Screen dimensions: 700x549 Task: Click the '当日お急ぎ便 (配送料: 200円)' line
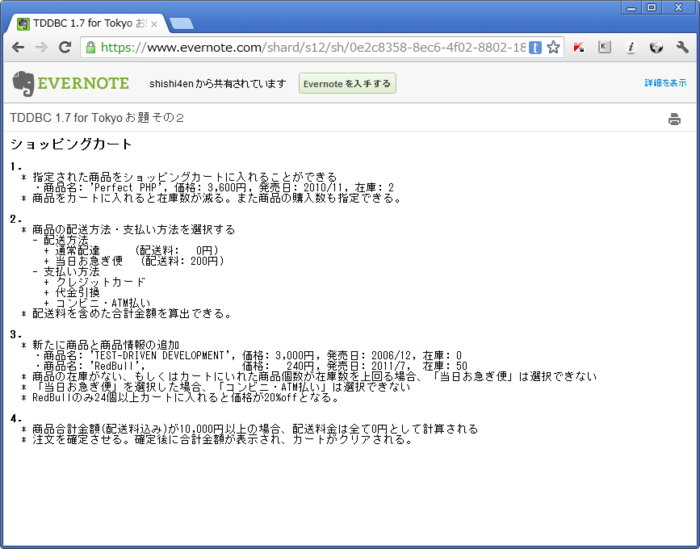[x=134, y=261]
